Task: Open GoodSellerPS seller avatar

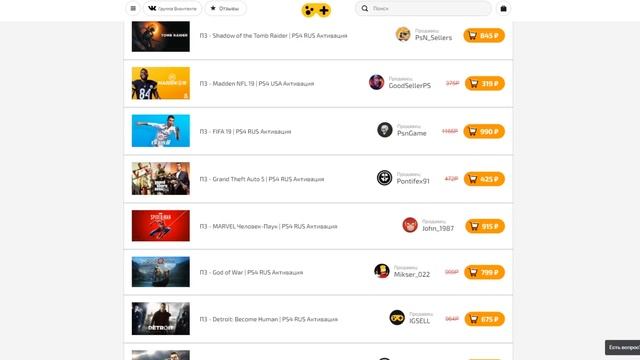Action: [x=376, y=82]
